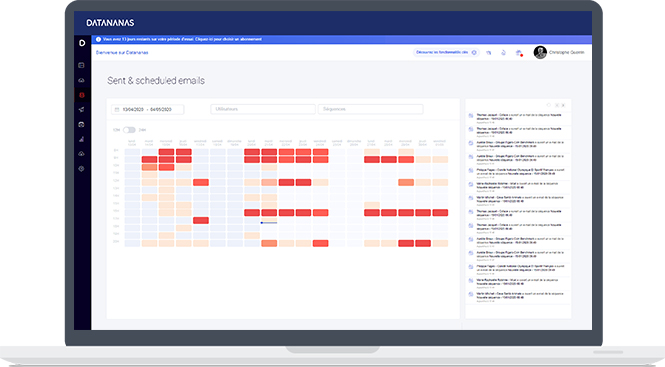665x367 pixels.
Task: Select the paper plane campaigns sidebar icon
Action: 81,109
